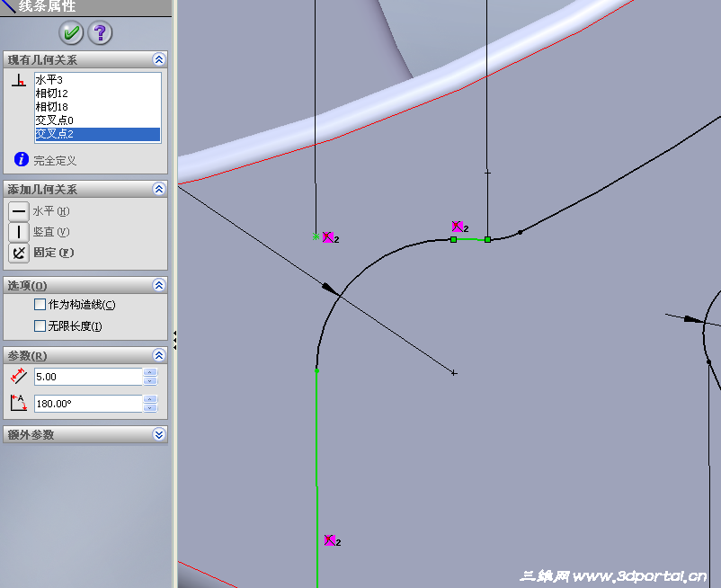The width and height of the screenshot is (721, 588).
Task: Select the green asterisk sketch point
Action: 316,236
